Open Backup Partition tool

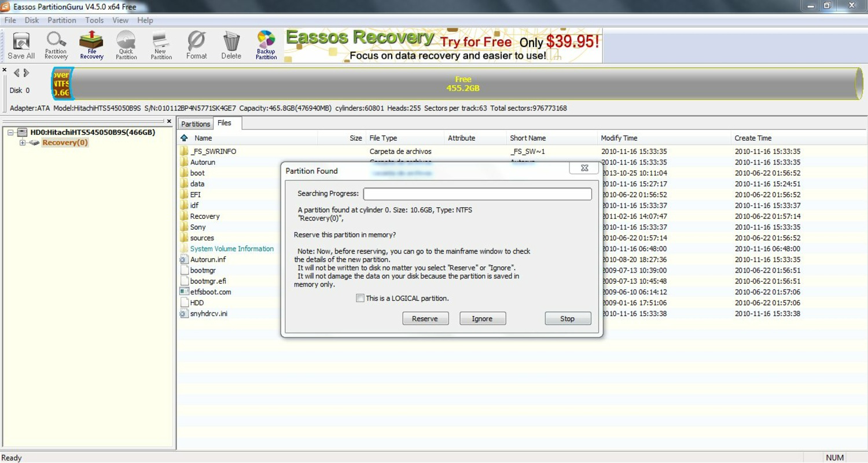266,46
